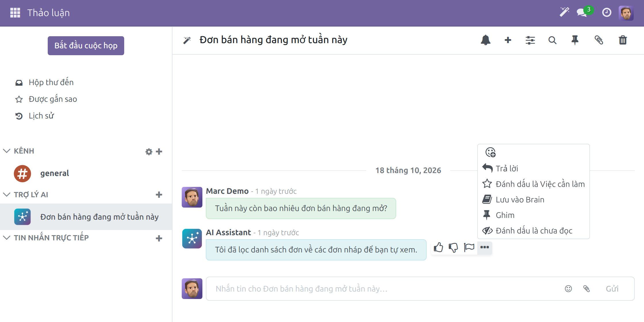The image size is (644, 322).
Task: Attach file via composer paperclip
Action: [x=586, y=289]
